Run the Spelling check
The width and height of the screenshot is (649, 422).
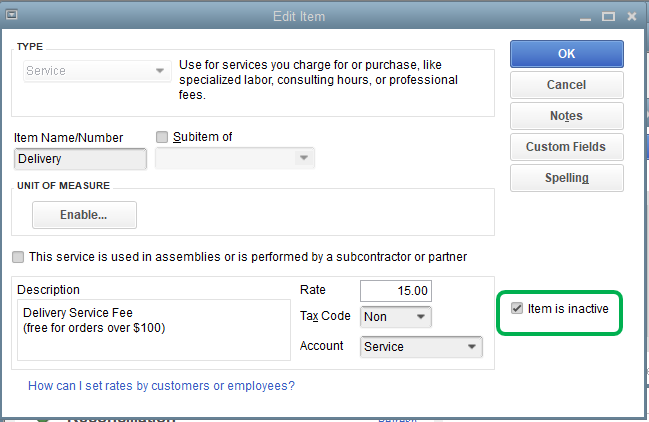(566, 178)
